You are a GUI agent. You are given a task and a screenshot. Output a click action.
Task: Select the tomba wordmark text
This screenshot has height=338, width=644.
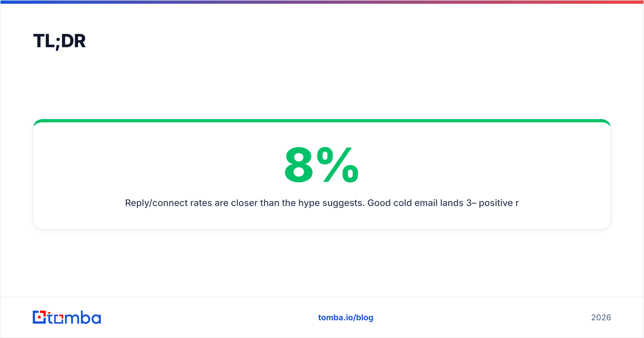click(x=74, y=317)
